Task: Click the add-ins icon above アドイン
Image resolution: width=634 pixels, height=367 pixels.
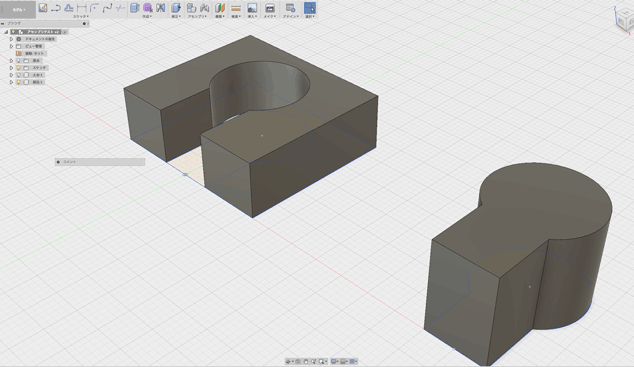Action: pyautogui.click(x=290, y=8)
